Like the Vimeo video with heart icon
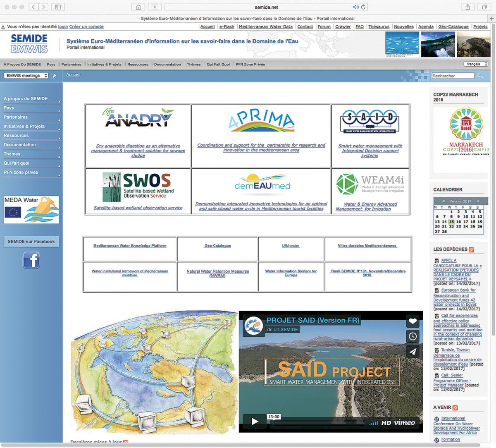The image size is (496, 448). point(413,321)
